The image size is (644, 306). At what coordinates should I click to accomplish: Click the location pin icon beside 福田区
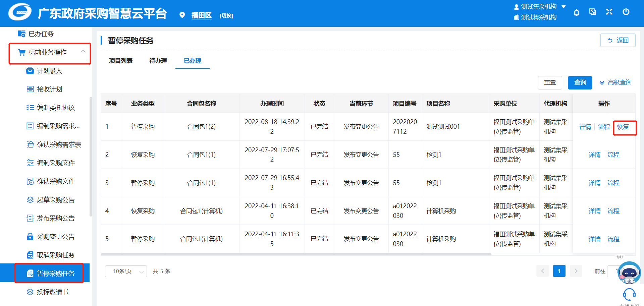pos(182,15)
